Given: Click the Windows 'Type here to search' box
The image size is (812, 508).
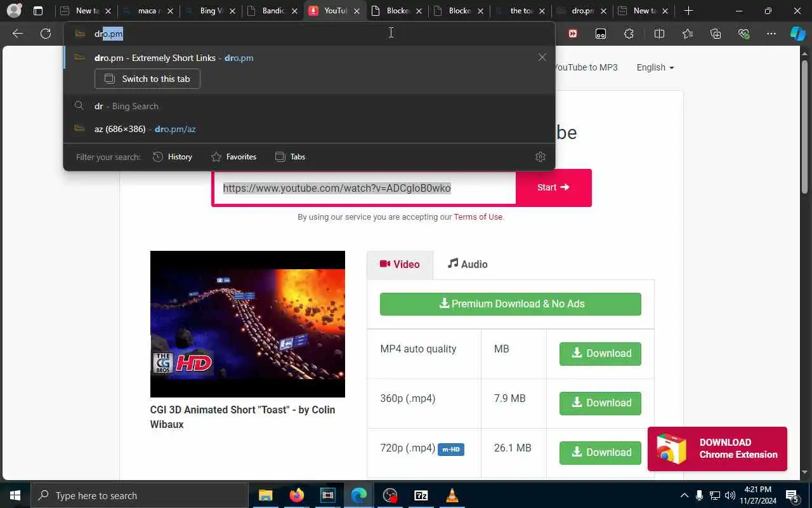Looking at the screenshot, I should 140,495.
